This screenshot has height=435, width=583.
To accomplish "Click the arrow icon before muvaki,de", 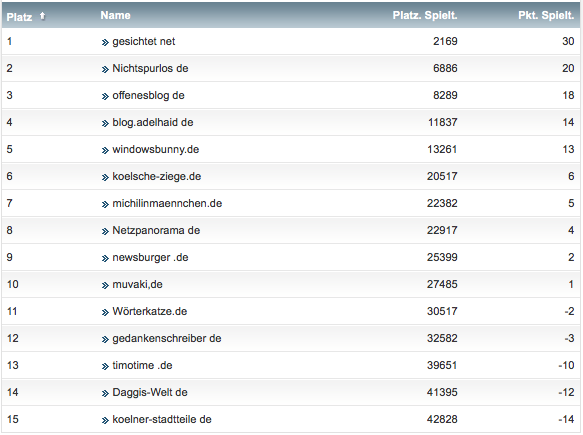I will [x=105, y=286].
